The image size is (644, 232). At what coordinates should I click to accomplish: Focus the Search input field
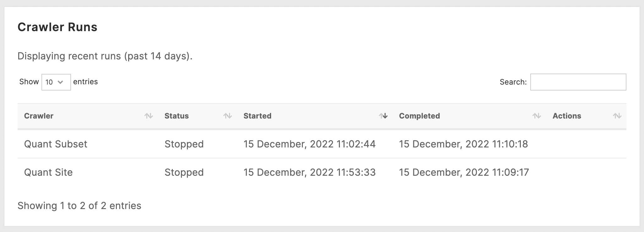tap(578, 82)
